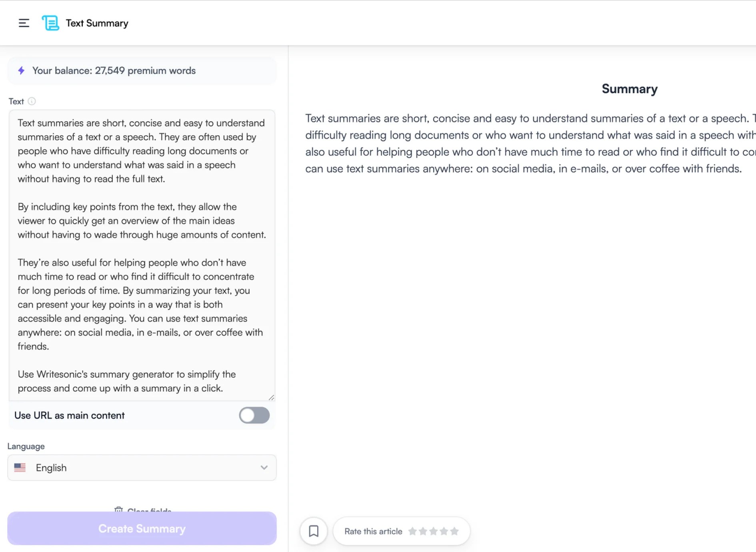Give the article a five-star rating
The height and width of the screenshot is (552, 756).
(454, 531)
